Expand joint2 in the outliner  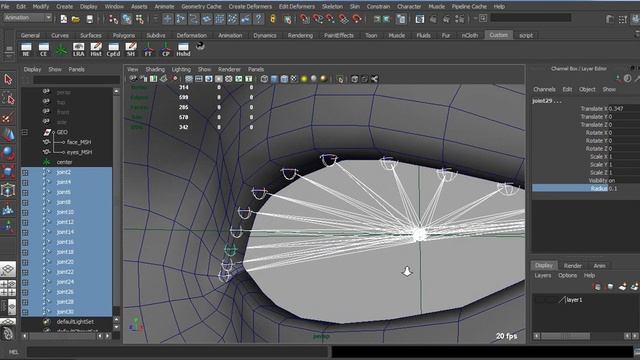click(x=25, y=172)
